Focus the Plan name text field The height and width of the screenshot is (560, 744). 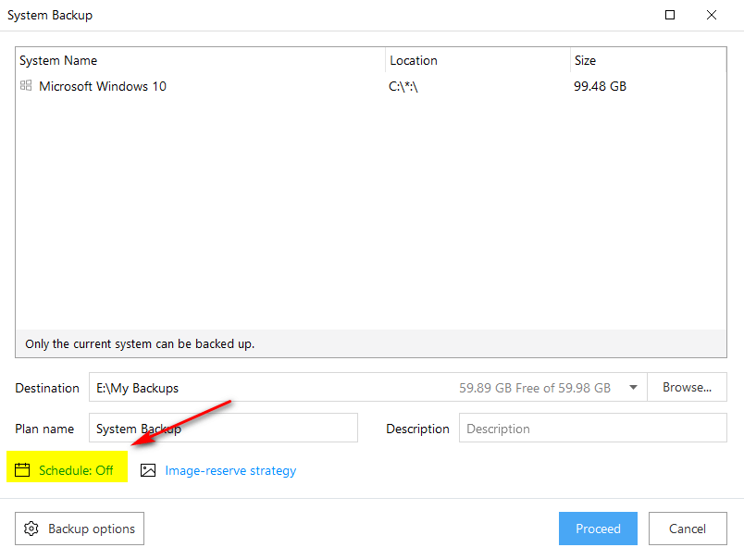222,429
